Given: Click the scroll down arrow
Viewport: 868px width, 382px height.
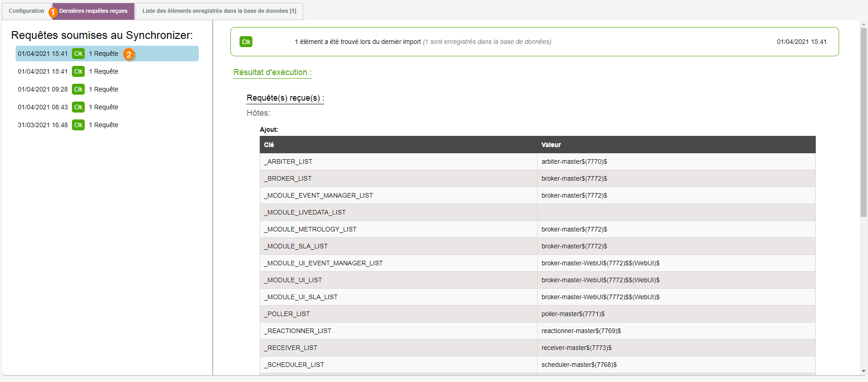Looking at the screenshot, I should coord(863,371).
